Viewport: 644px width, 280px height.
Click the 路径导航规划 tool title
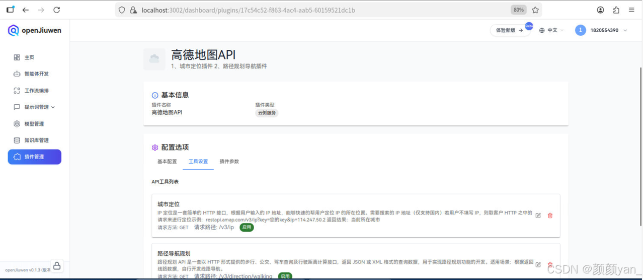click(x=174, y=254)
